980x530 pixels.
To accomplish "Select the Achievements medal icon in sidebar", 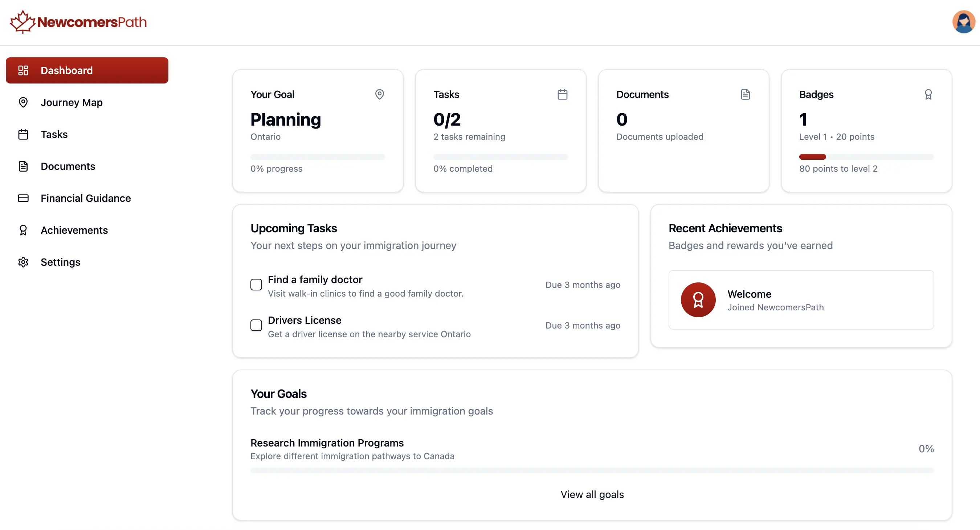I will click(x=23, y=230).
